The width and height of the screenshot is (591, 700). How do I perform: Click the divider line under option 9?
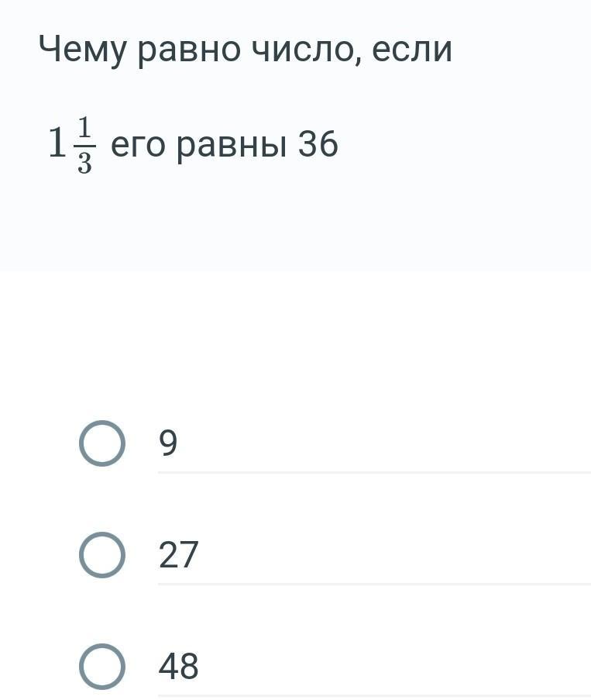coord(374,472)
